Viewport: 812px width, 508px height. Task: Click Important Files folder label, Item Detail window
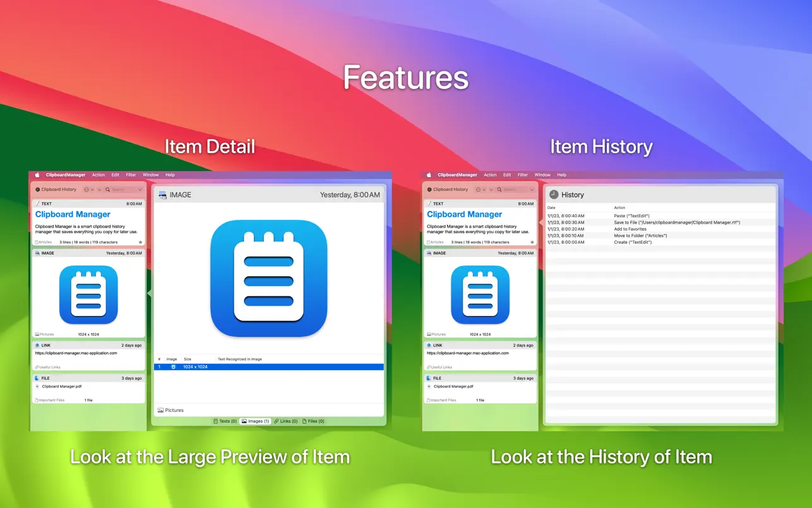tap(50, 400)
